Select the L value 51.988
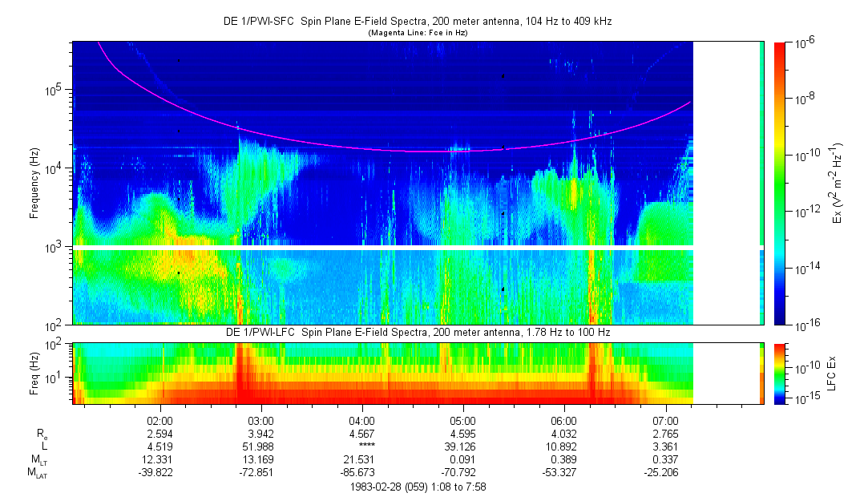This screenshot has width=868, height=497. (x=261, y=446)
